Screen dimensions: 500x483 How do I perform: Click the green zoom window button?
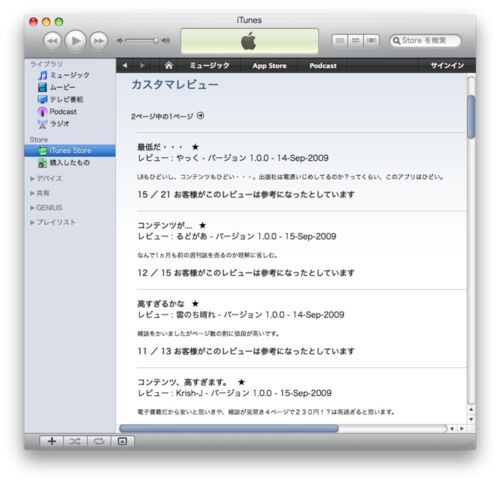pyautogui.click(x=59, y=22)
